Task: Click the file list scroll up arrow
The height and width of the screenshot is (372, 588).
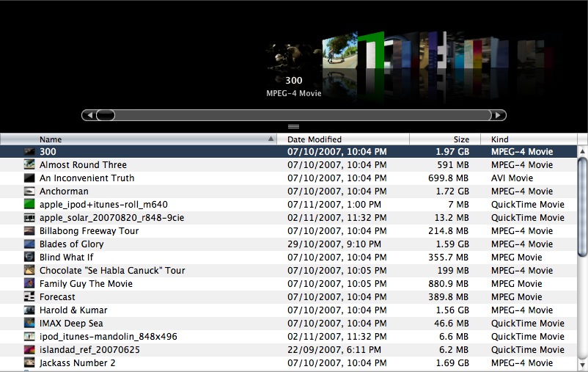Action: point(582,151)
